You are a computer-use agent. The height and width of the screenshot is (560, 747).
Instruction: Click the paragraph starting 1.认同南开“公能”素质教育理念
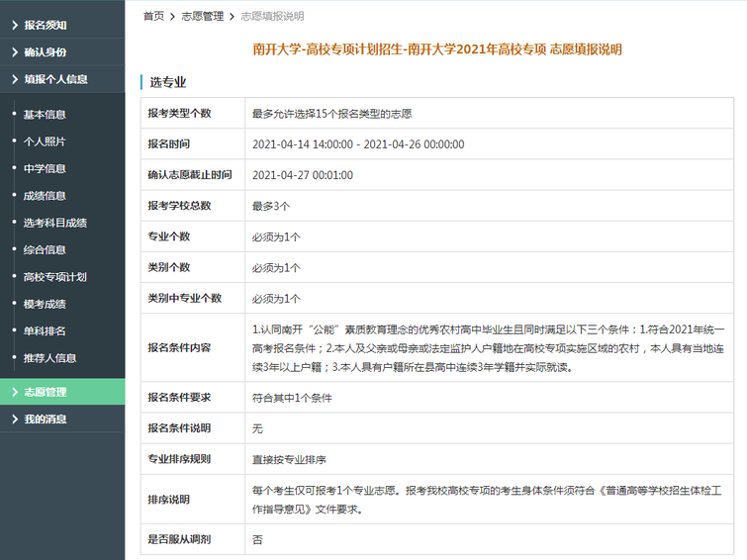point(489,348)
